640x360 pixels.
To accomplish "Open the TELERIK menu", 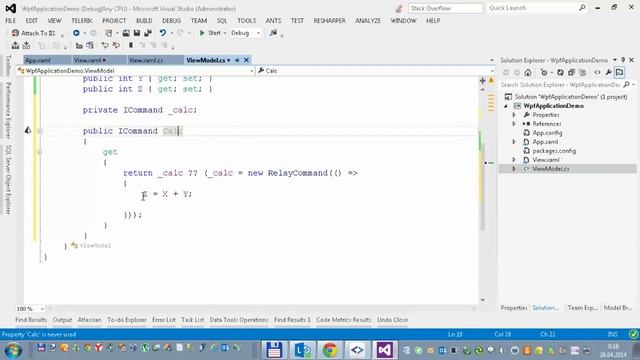I will (x=82, y=20).
